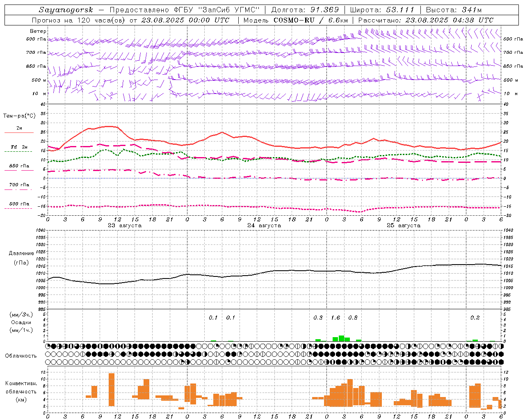Select the '500 м' label left of the wind panel
The width and height of the screenshot is (525, 420).
pos(39,80)
